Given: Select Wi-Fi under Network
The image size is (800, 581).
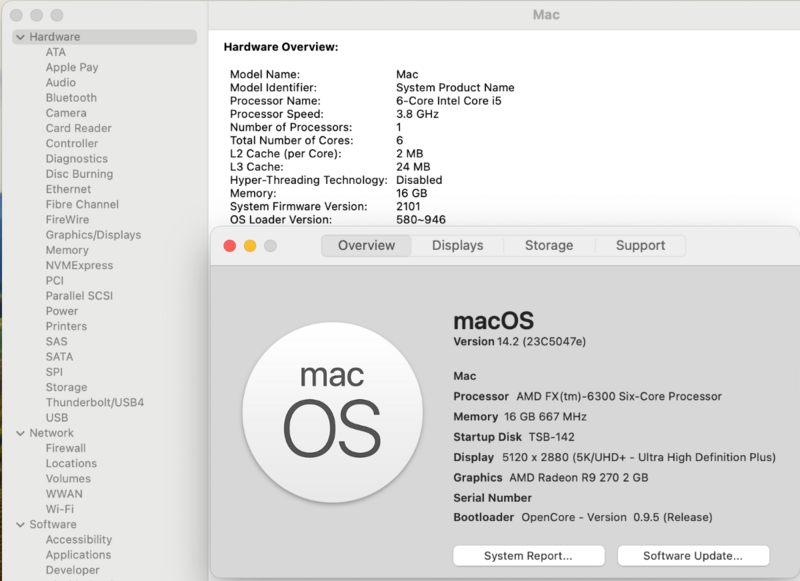Looking at the screenshot, I should tap(60, 509).
